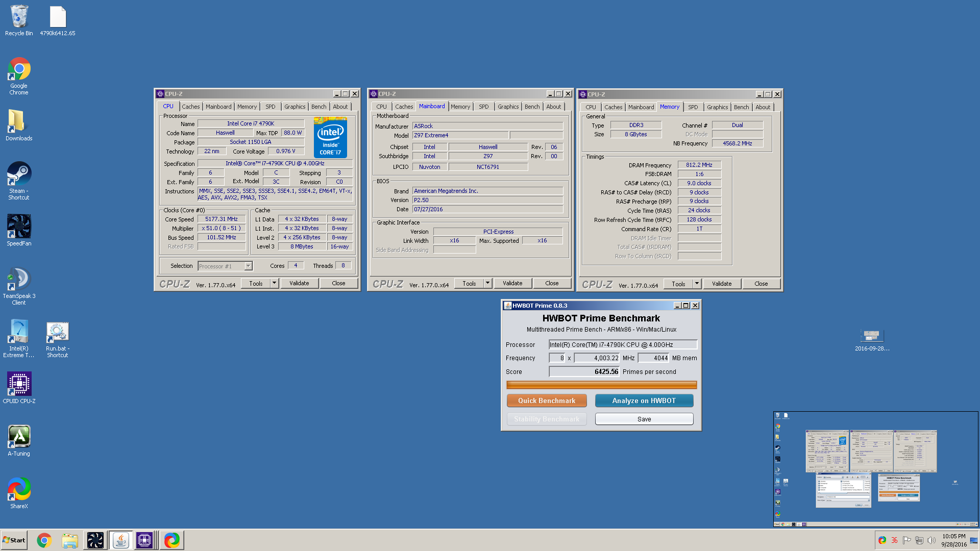The height and width of the screenshot is (551, 980).
Task: Click Multiplier value x 51.0 ( 8 - 51 )
Action: pos(222,228)
